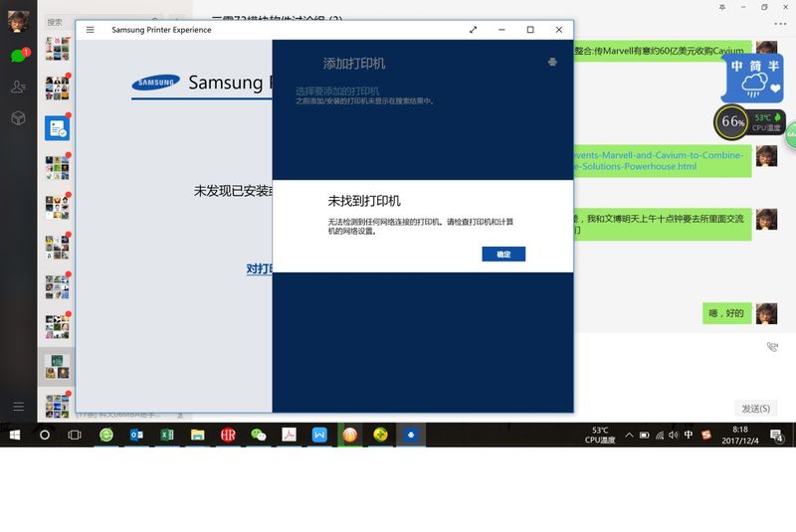This screenshot has height=532, width=796.
Task: Click the 66% memory usage circle widget
Action: point(732,122)
